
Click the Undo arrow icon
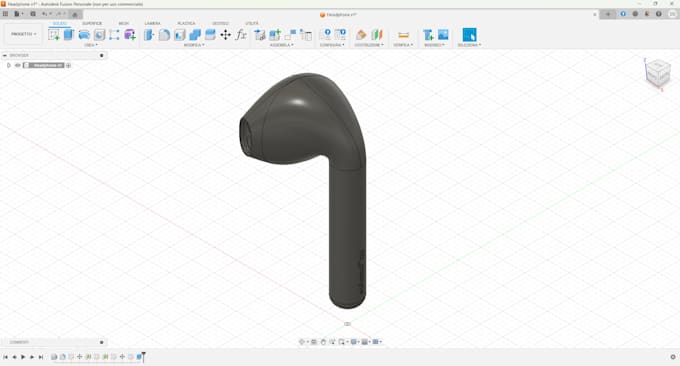pyautogui.click(x=45, y=14)
